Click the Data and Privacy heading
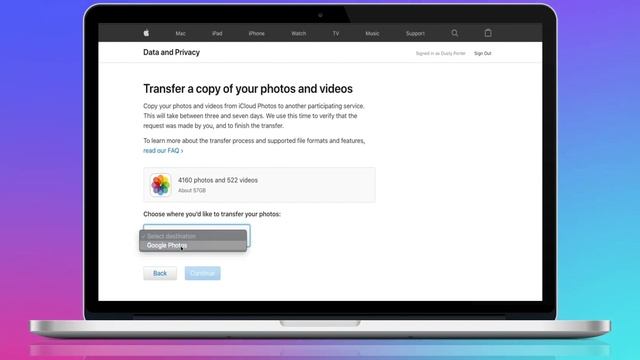Image resolution: width=640 pixels, height=360 pixels. 171,52
